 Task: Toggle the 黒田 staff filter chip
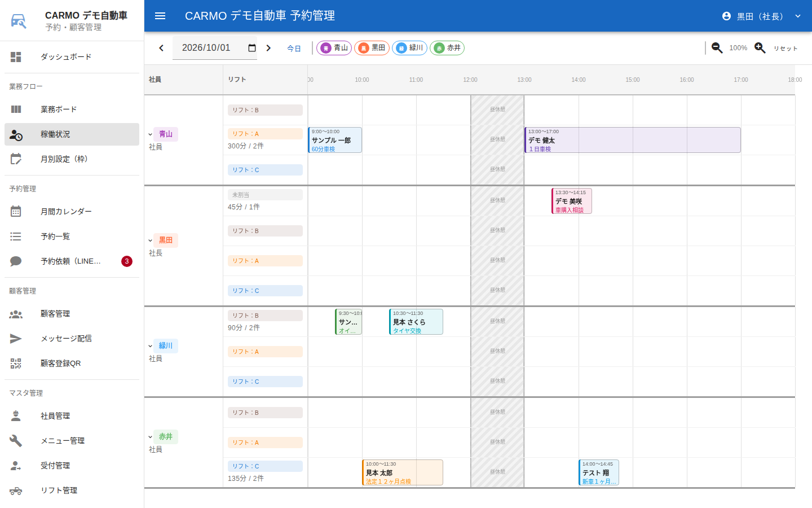(372, 48)
